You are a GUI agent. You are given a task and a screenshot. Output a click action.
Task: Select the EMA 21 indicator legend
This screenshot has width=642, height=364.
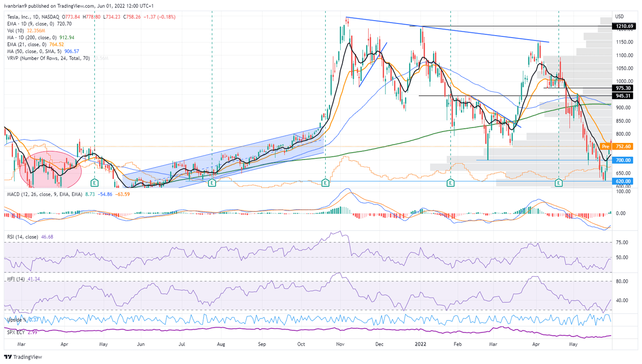tap(36, 44)
